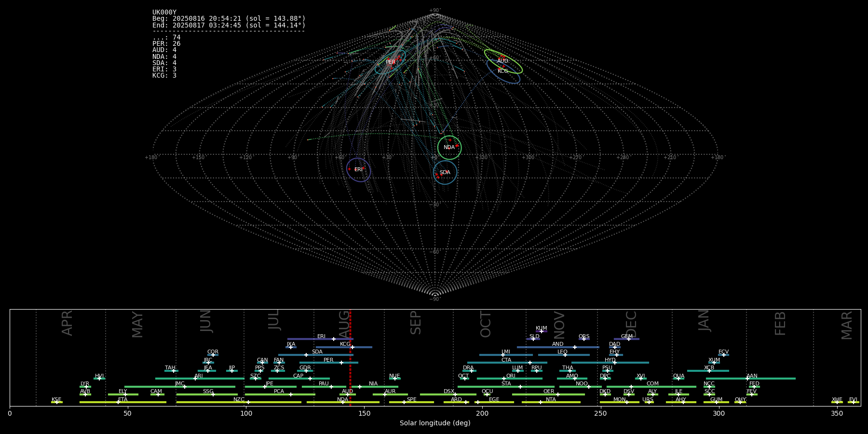Click the SPE shower bar label
Image resolution: width=868 pixels, height=434 pixels.
point(411,400)
